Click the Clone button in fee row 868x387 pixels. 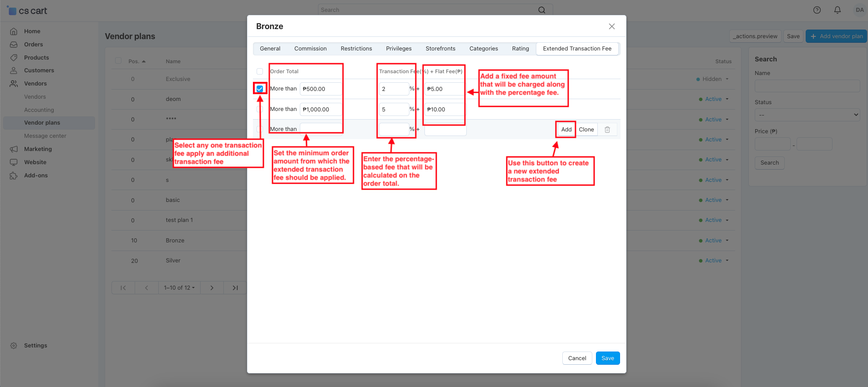click(x=586, y=130)
